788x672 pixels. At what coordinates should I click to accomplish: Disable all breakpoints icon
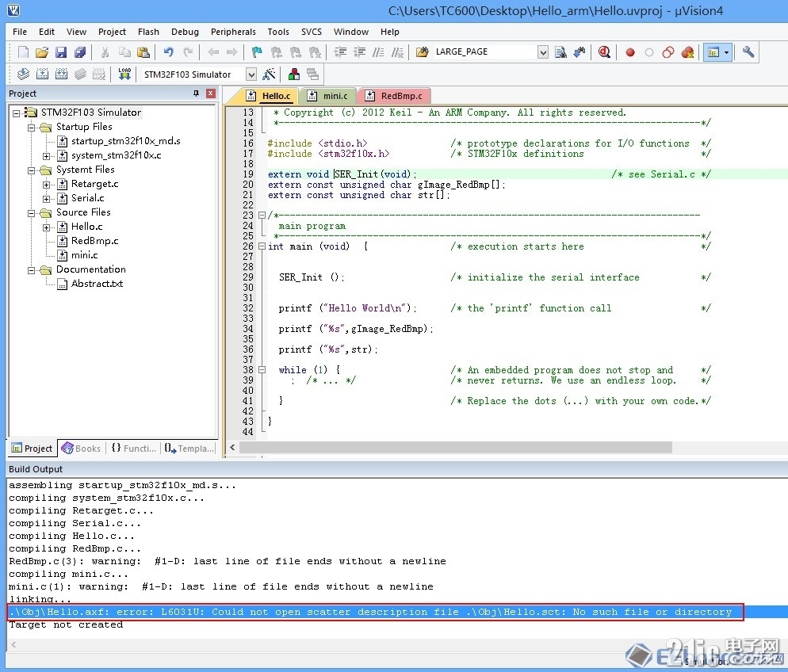pos(668,52)
